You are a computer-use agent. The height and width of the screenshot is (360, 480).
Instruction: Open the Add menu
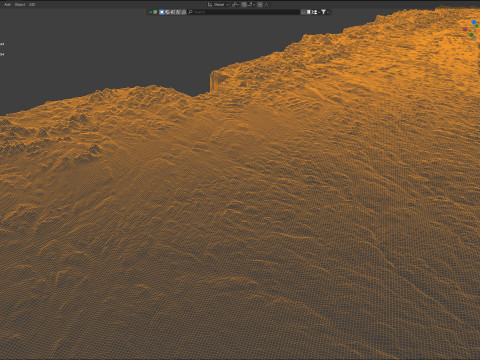(x=7, y=5)
